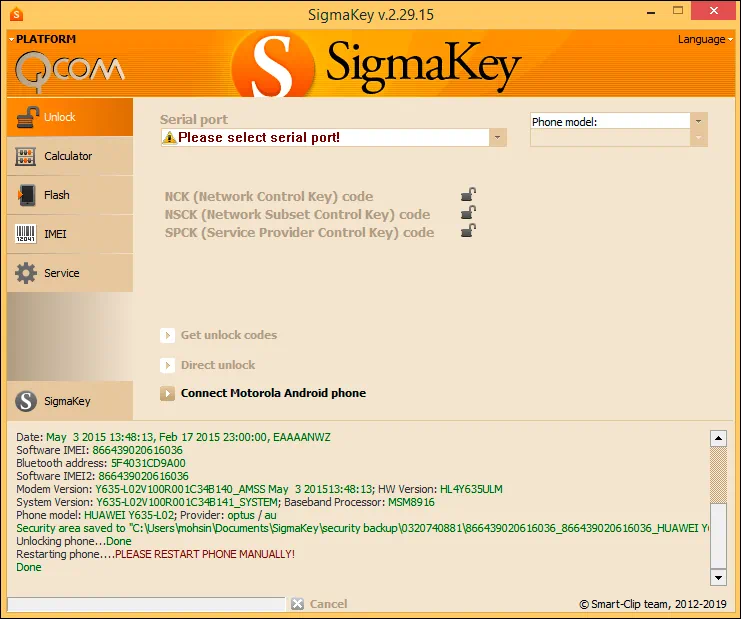Screen dimensions: 741x619
Task: Click the Phone model combo box field
Action: [x=610, y=121]
